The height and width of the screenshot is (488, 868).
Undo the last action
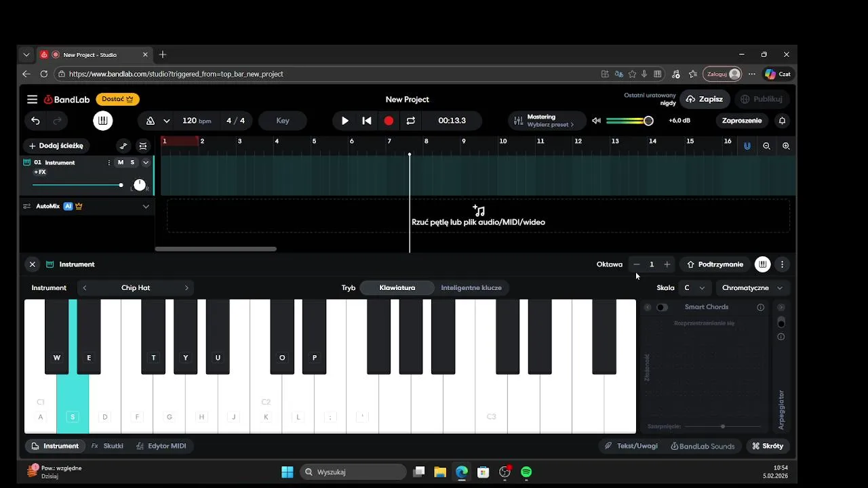35,121
